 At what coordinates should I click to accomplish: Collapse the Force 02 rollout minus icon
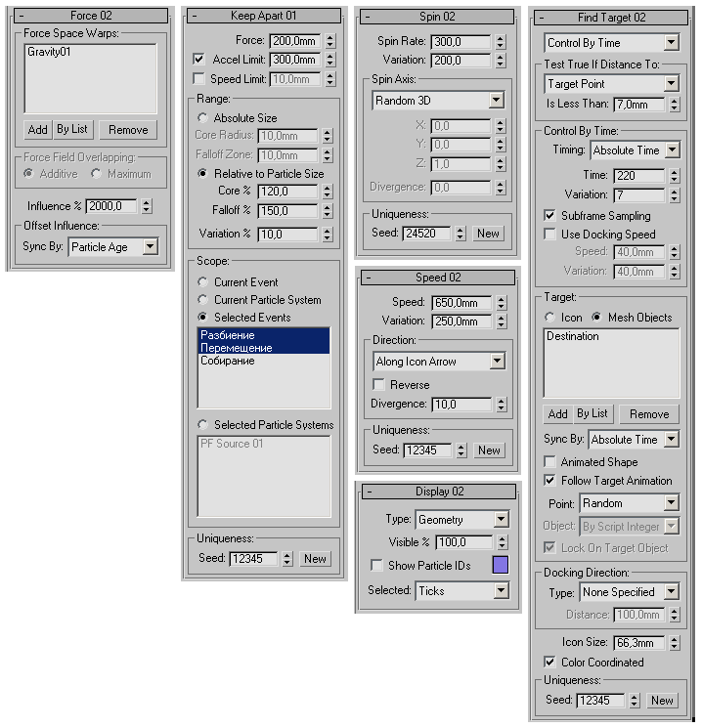(22, 16)
